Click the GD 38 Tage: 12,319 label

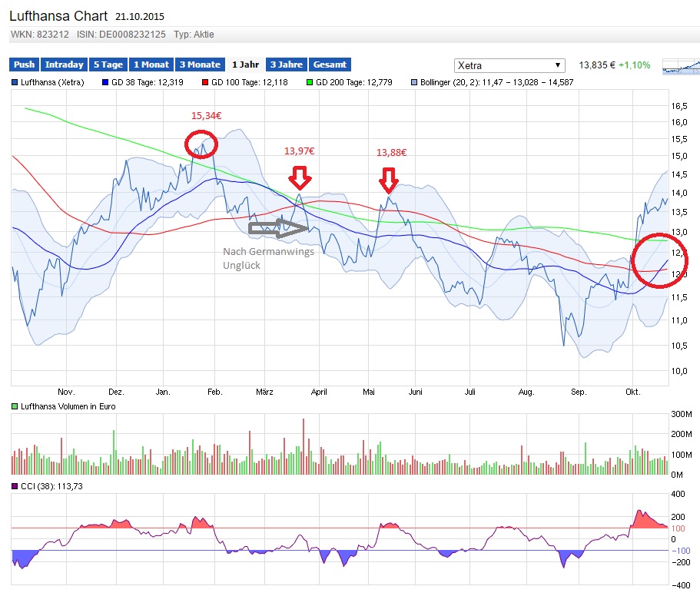tap(148, 82)
